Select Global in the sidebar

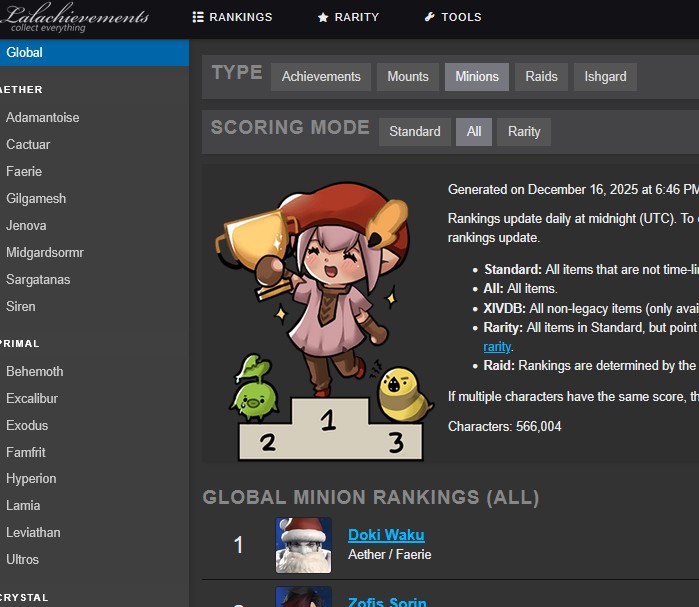(94, 53)
